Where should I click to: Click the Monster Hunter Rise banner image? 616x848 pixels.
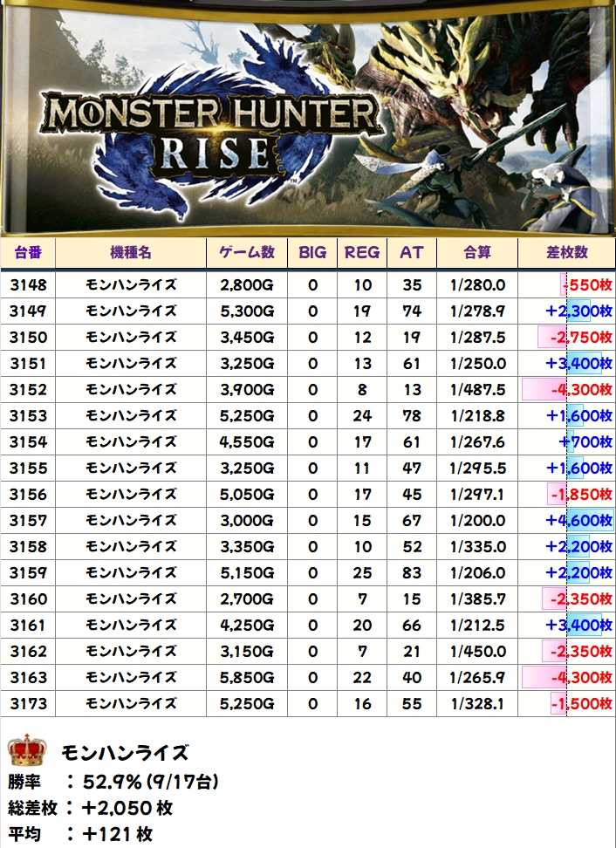tap(308, 119)
